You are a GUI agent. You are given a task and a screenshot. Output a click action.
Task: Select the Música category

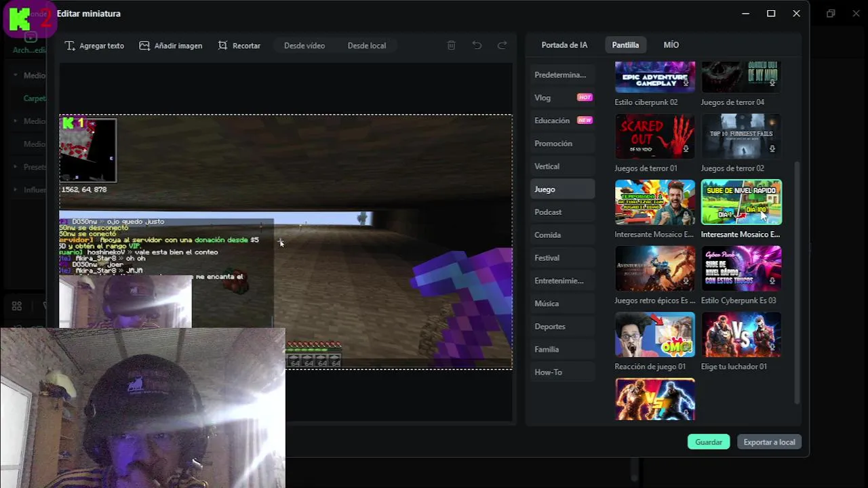coord(562,304)
